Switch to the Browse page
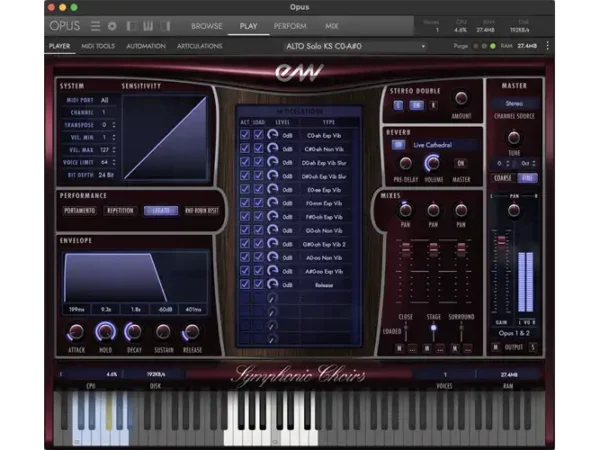This screenshot has height=450, width=600. (207, 26)
